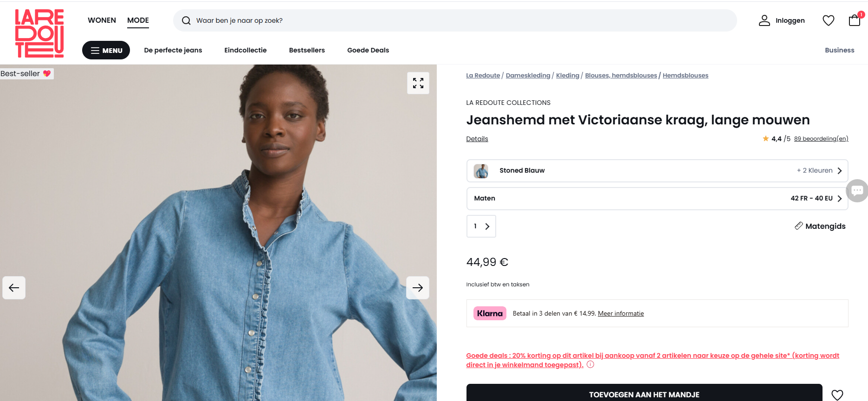Image resolution: width=868 pixels, height=401 pixels.
Task: Open the 89 beoordeling(en) reviews link
Action: click(821, 139)
